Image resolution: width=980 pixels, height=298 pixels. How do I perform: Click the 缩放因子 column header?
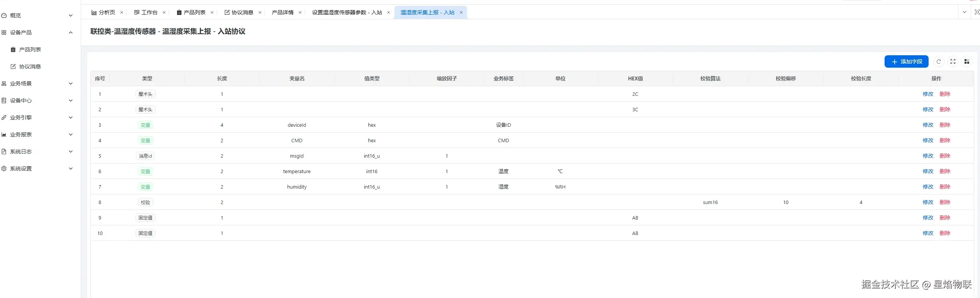[447, 78]
